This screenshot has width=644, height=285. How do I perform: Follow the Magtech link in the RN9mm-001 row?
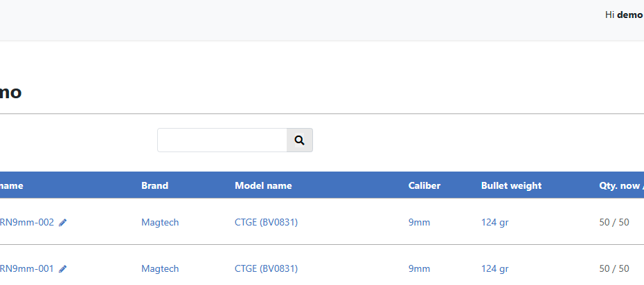pyautogui.click(x=160, y=268)
